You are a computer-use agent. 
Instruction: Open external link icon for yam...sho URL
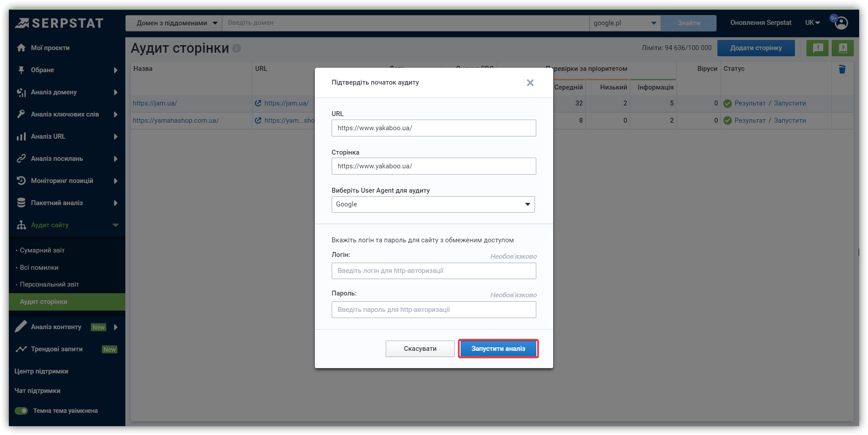tap(258, 120)
